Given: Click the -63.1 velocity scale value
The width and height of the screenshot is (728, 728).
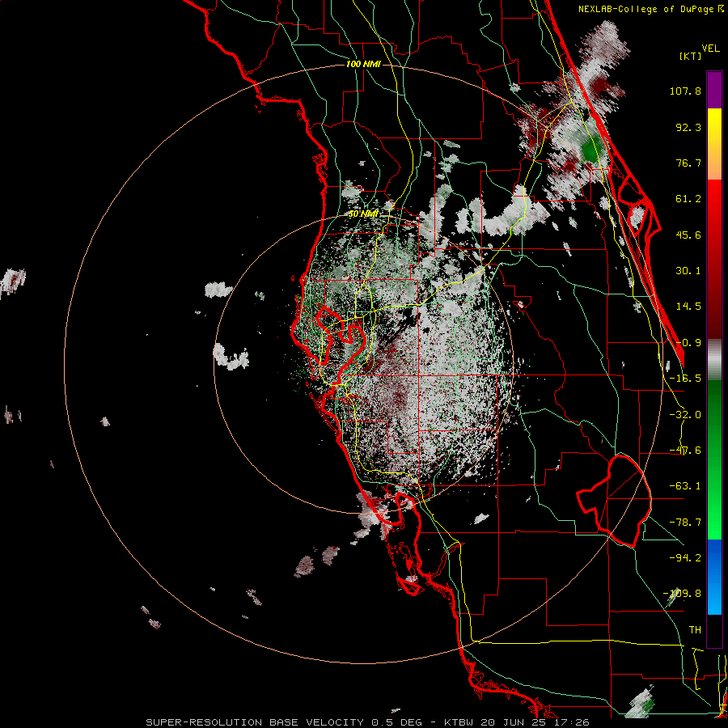Looking at the screenshot, I should (685, 486).
